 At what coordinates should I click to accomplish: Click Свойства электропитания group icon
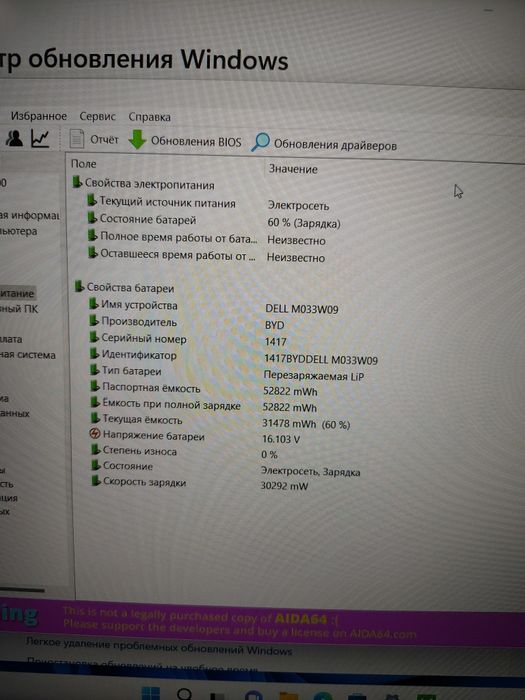pyautogui.click(x=77, y=182)
